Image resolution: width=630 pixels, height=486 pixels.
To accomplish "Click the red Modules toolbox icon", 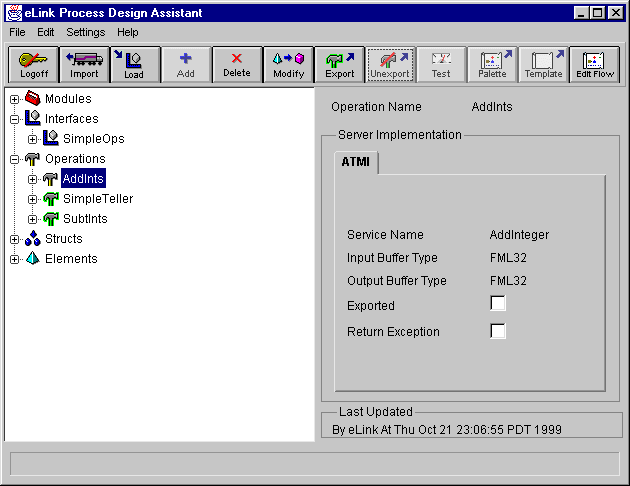I will click(33, 98).
